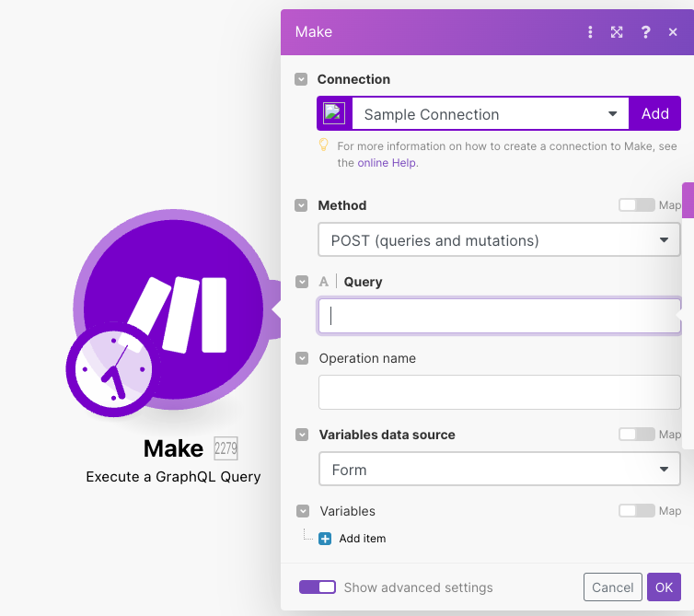Click the Make title in dialog header
The image size is (694, 616).
pos(313,32)
